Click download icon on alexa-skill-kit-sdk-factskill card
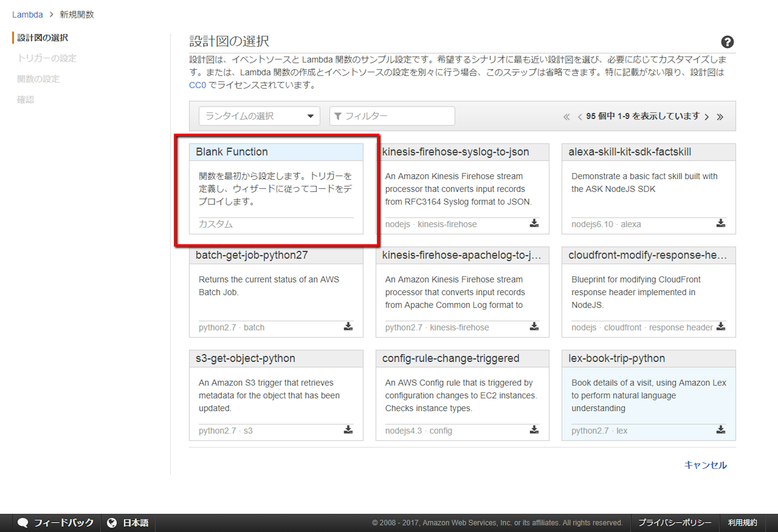Screen dimensions: 778x532 (720, 223)
